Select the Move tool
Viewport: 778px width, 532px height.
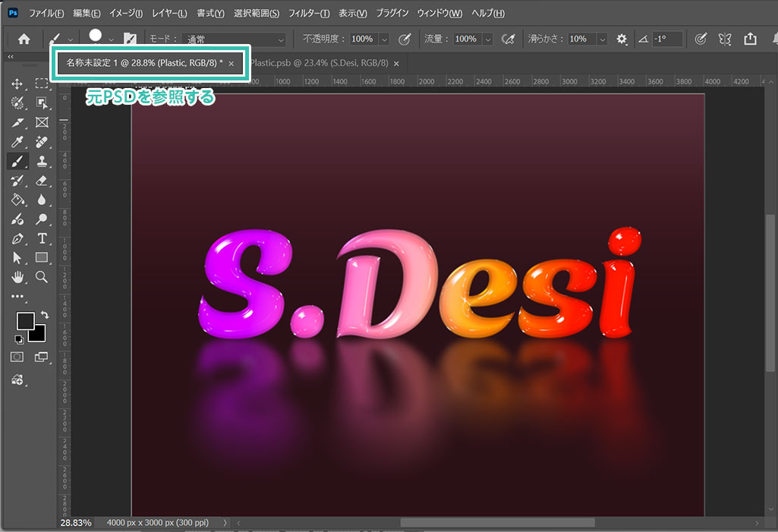point(17,83)
